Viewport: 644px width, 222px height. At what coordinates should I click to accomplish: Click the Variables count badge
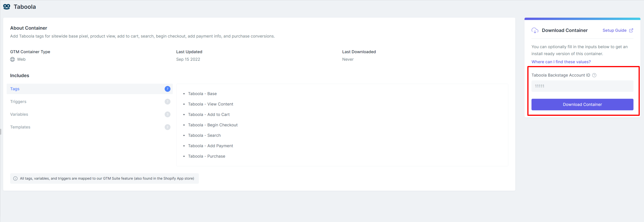(x=167, y=114)
